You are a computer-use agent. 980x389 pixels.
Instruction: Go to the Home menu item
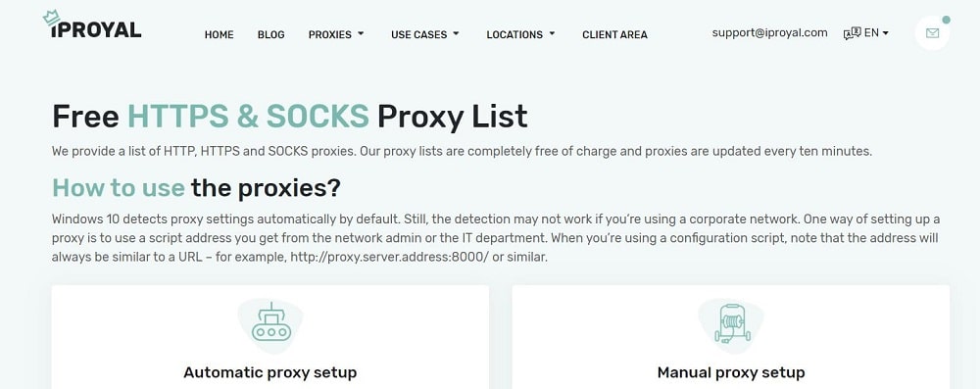click(219, 35)
